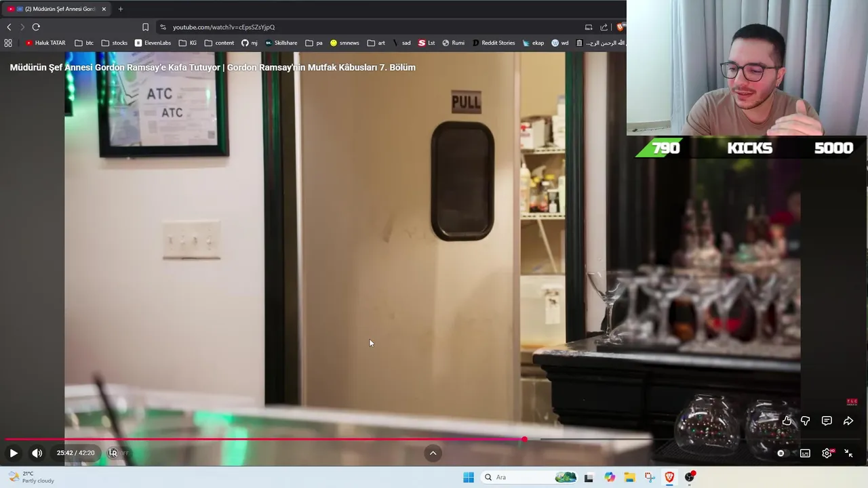Click the cast/media icon in the address bar

589,27
